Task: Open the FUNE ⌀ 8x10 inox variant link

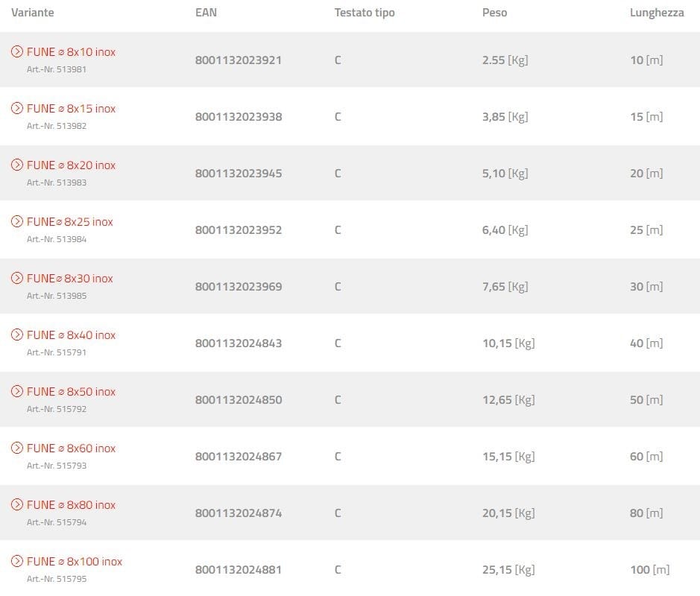Action: (x=72, y=52)
